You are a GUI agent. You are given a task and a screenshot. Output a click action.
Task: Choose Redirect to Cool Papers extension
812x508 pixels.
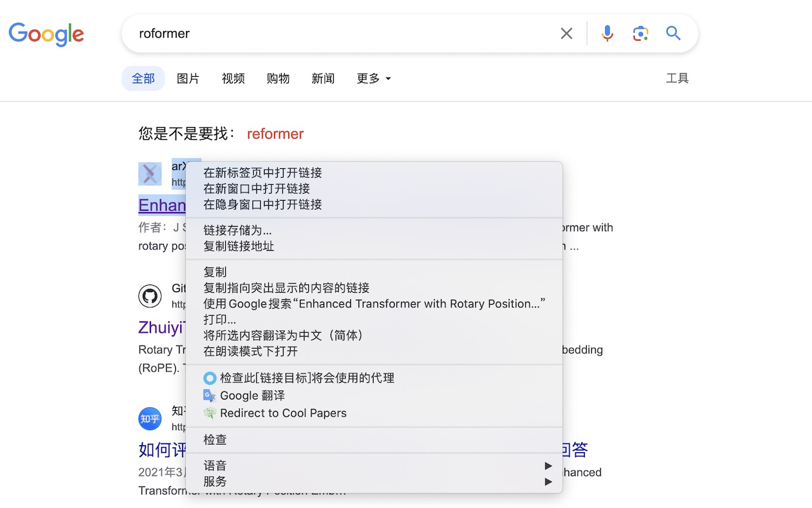pos(283,413)
